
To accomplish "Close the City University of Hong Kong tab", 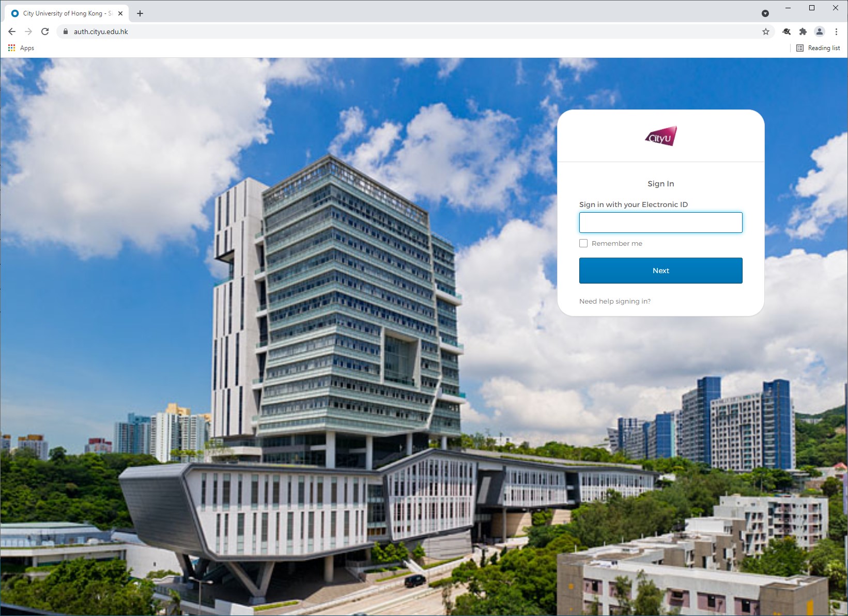I will click(x=120, y=13).
